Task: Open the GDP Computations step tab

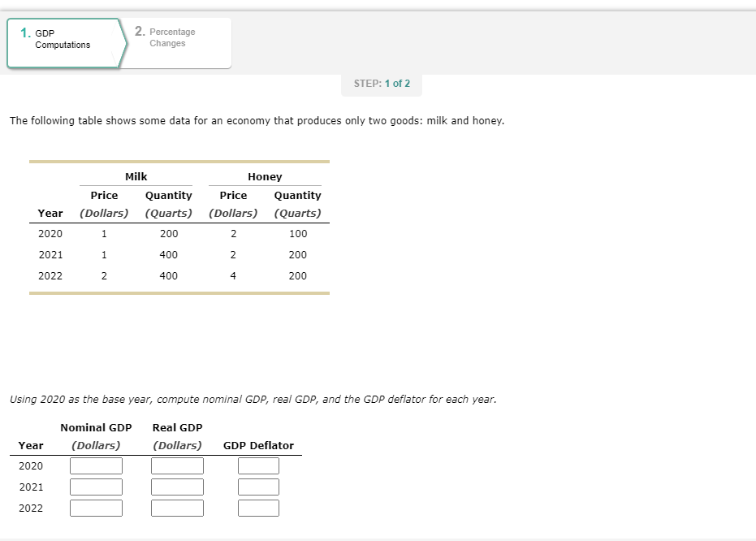Action: (67, 43)
